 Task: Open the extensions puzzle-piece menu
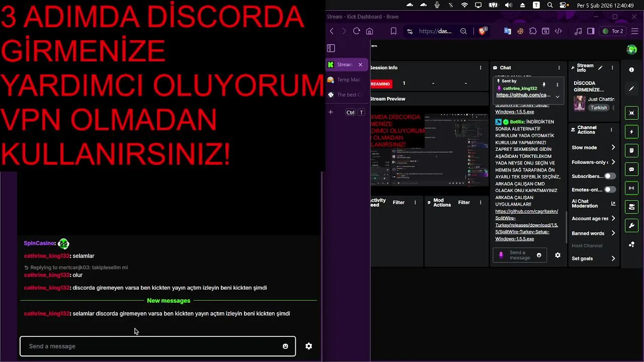coord(533,31)
